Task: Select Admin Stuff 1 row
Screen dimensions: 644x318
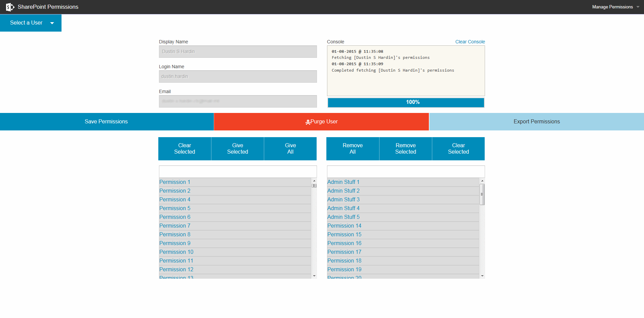Action: 403,182
